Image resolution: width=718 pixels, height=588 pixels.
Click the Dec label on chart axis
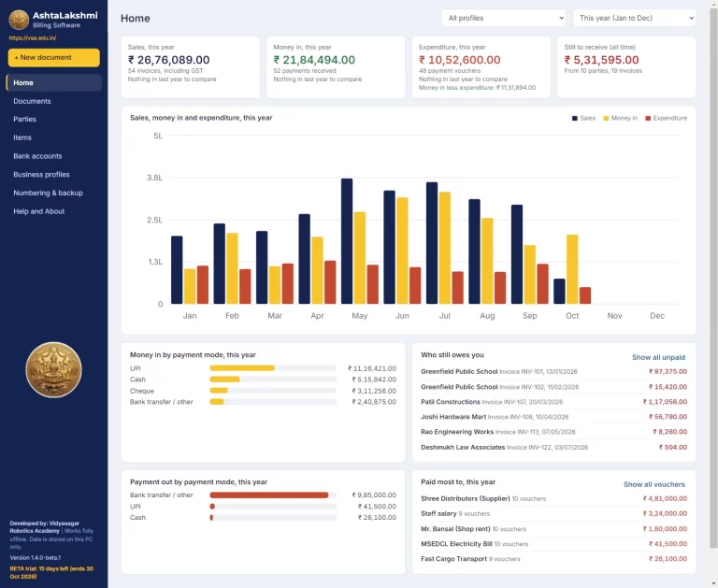point(657,316)
